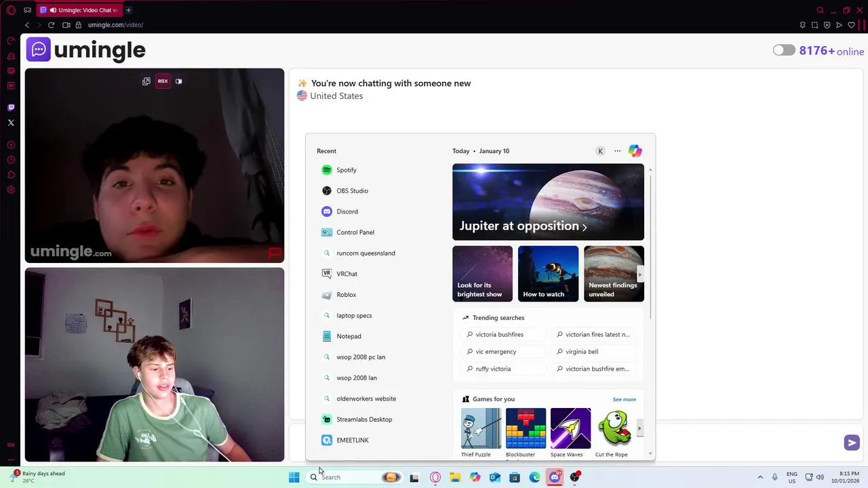Click the video pop-out icon on stranger video

pos(146,81)
